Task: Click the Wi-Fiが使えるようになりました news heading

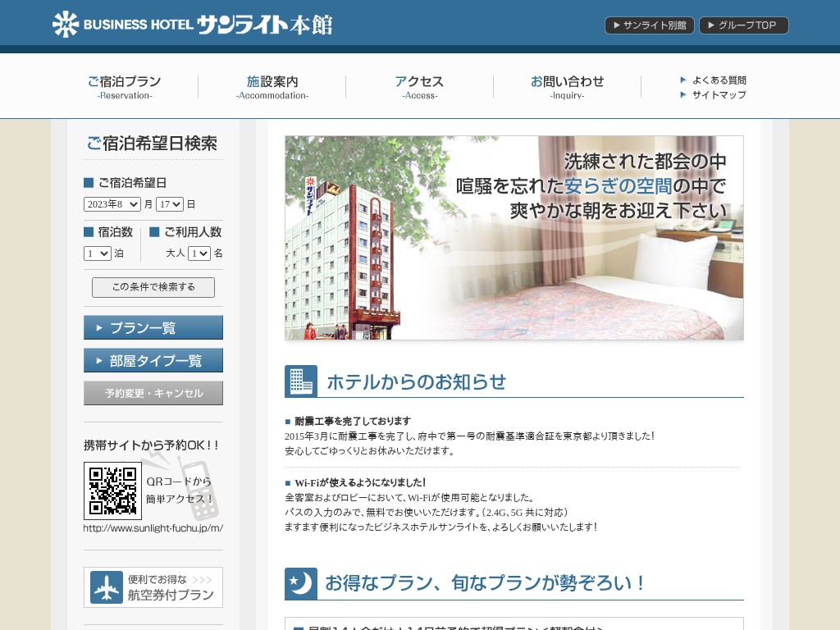Action: [x=360, y=482]
